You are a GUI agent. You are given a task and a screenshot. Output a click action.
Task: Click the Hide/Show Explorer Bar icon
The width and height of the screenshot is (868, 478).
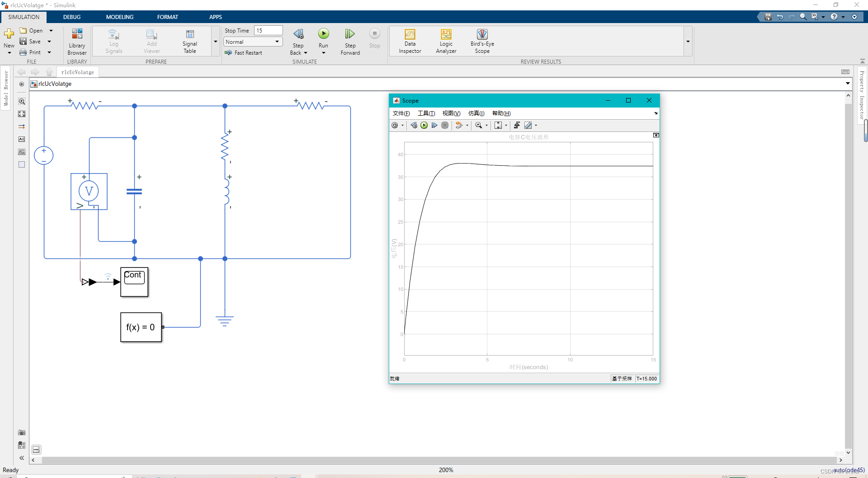pos(22,84)
